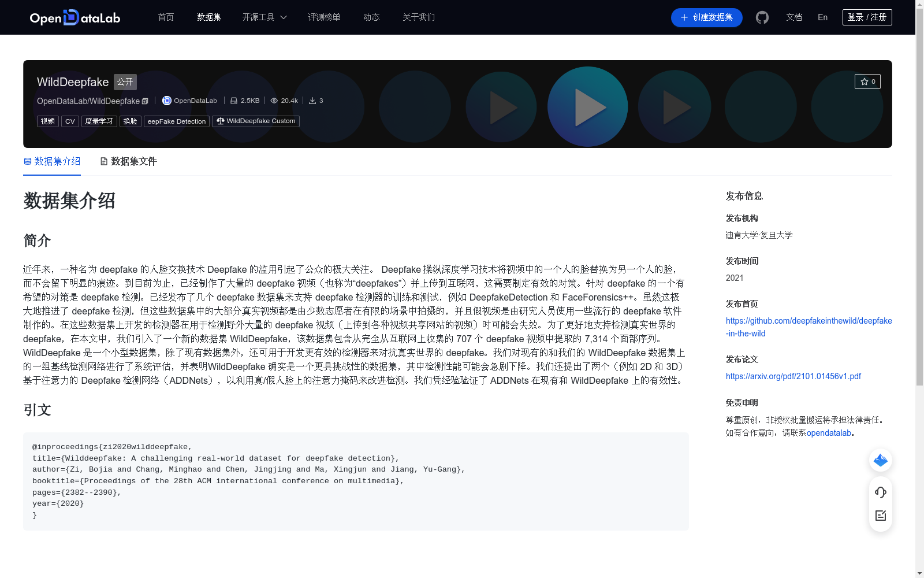924x578 pixels.
Task: Click the blue bird floating assistant icon
Action: point(881,460)
